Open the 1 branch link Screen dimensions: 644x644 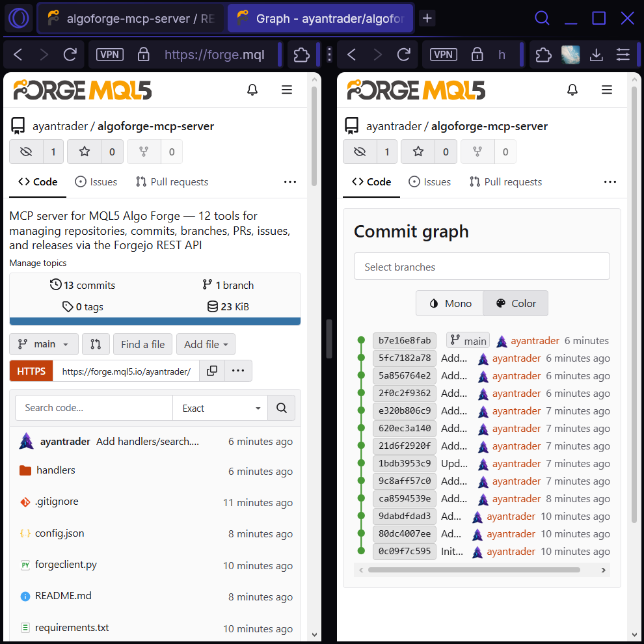pyautogui.click(x=228, y=285)
